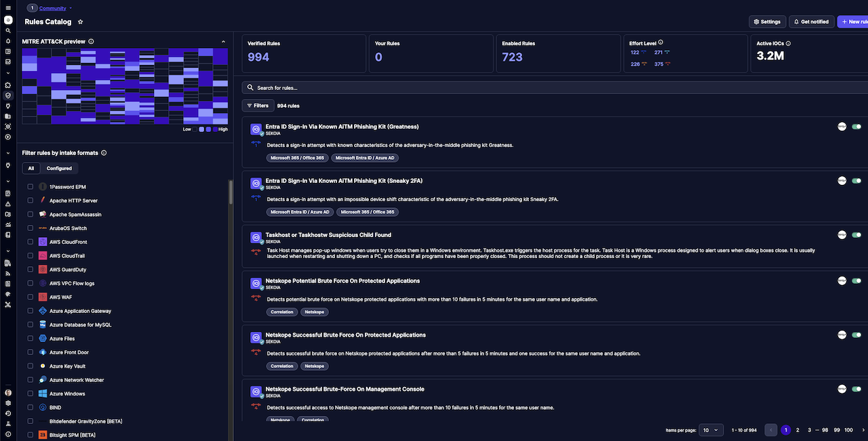This screenshot has height=441, width=868.
Task: Click the magnifier search icon in the sidebar
Action: 8,30
